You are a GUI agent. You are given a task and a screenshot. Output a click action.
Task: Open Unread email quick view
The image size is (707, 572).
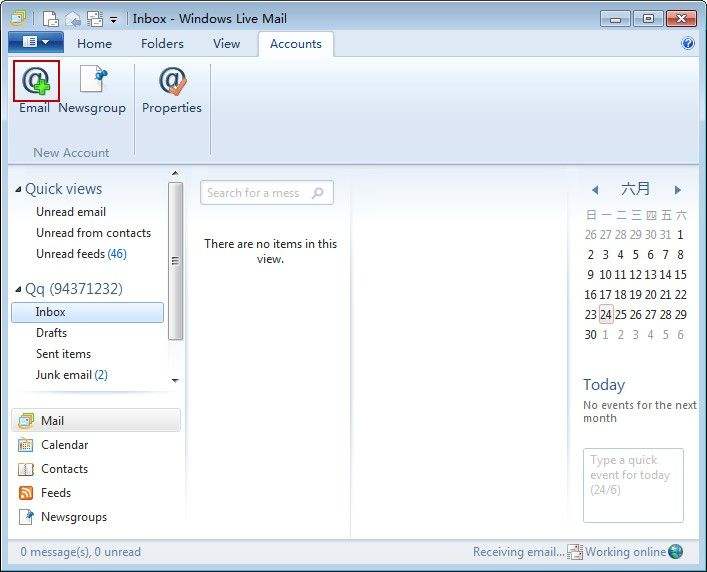coord(71,212)
